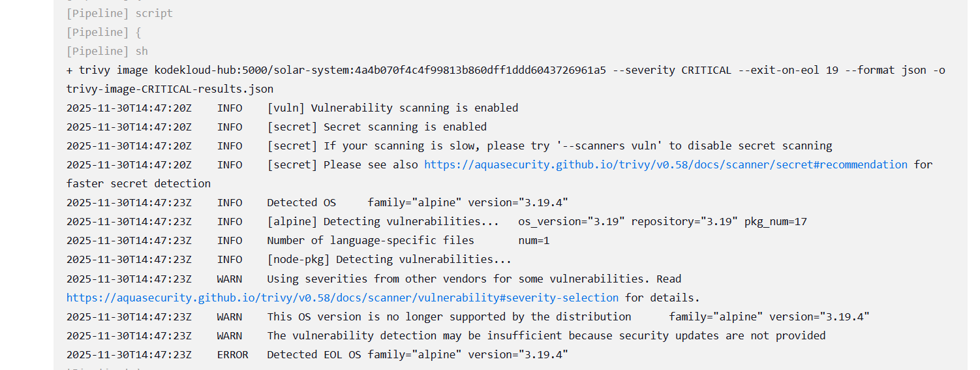This screenshot has width=980, height=370.
Task: Click "This OS version is no longer supported" warning
Action: click(449, 316)
